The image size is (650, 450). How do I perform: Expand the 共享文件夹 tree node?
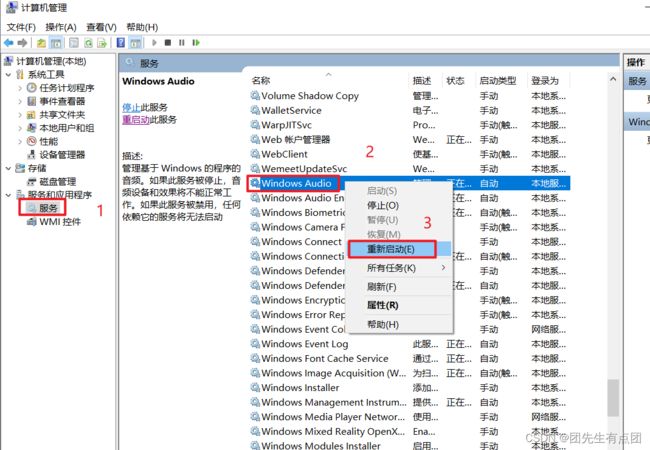pos(20,115)
